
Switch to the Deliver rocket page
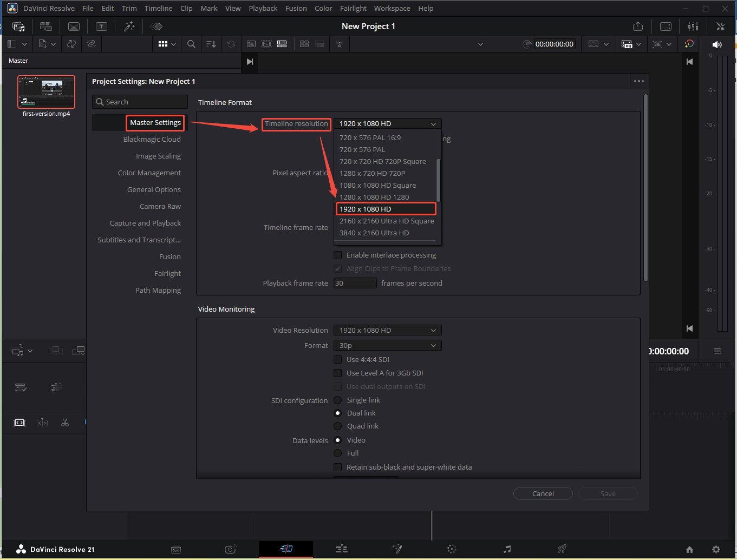562,549
